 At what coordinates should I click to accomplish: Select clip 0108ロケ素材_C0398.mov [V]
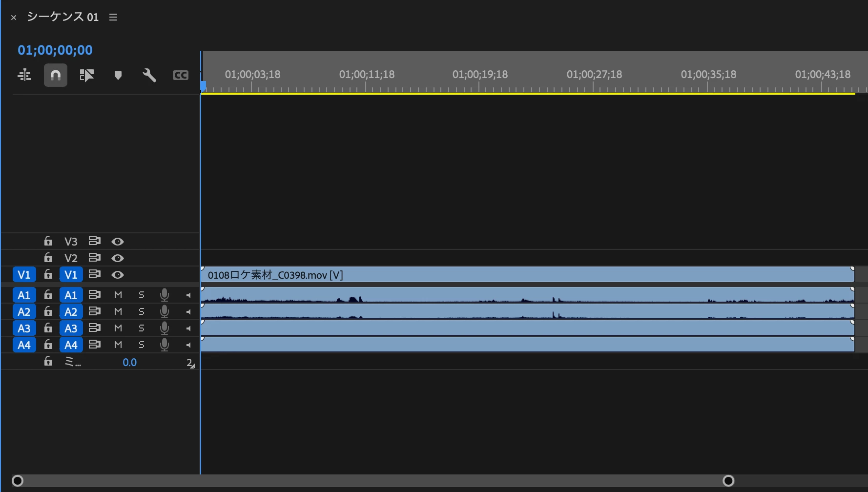[528, 275]
